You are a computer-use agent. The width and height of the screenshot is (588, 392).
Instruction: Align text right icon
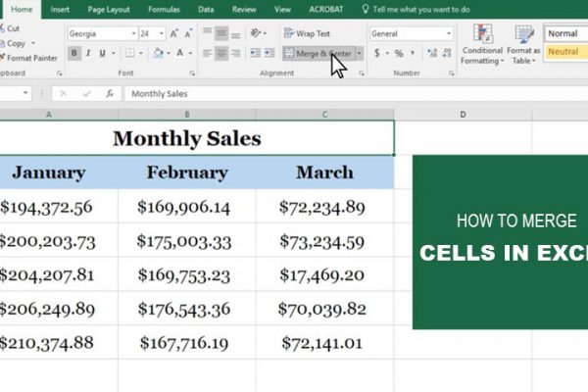[235, 53]
